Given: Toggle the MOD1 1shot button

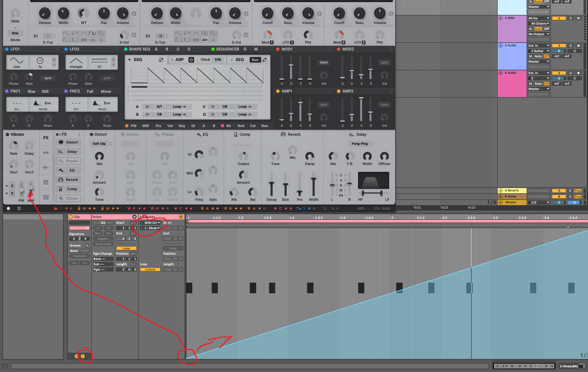Looking at the screenshot, I should pyautogui.click(x=323, y=63).
